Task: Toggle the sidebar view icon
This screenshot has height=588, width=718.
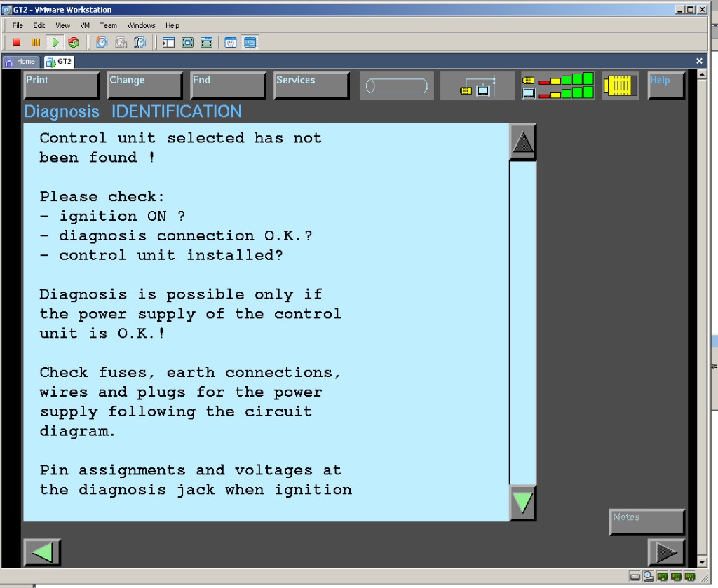Action: [168, 43]
